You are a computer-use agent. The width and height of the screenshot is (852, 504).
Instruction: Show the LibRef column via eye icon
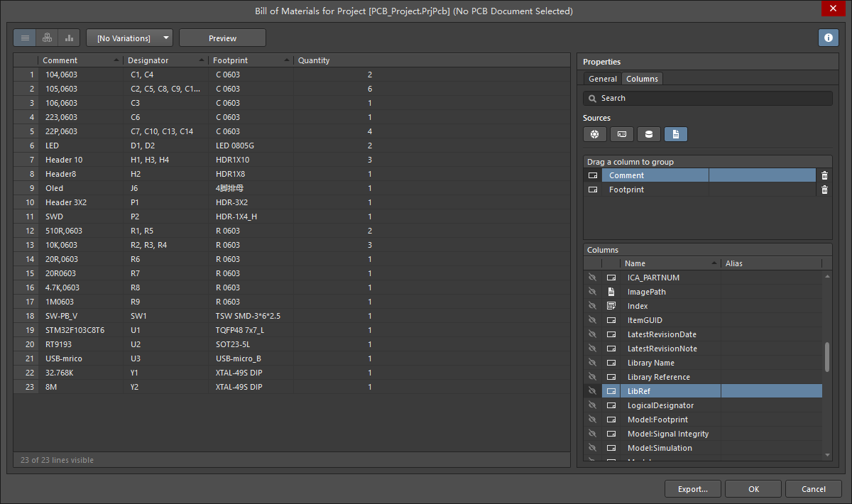[592, 391]
